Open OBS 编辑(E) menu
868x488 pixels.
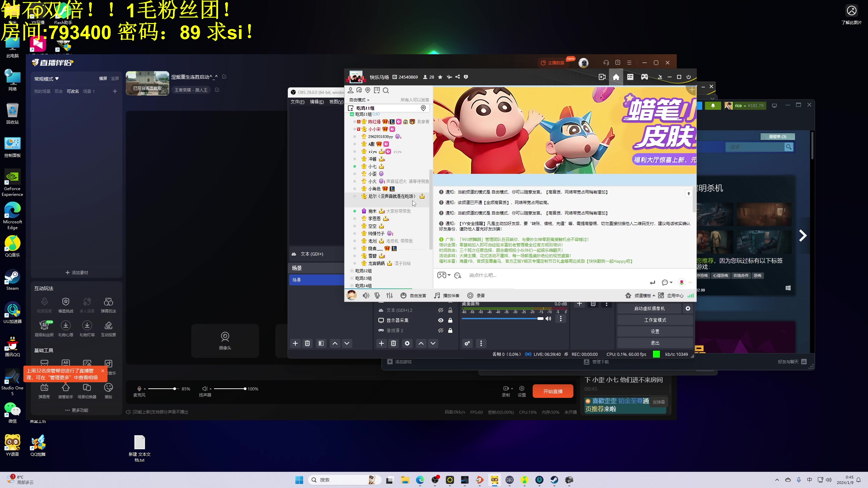click(317, 102)
